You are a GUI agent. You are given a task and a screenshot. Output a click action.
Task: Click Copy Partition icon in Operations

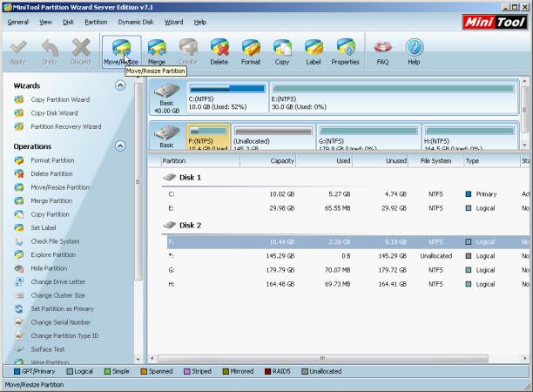point(19,214)
